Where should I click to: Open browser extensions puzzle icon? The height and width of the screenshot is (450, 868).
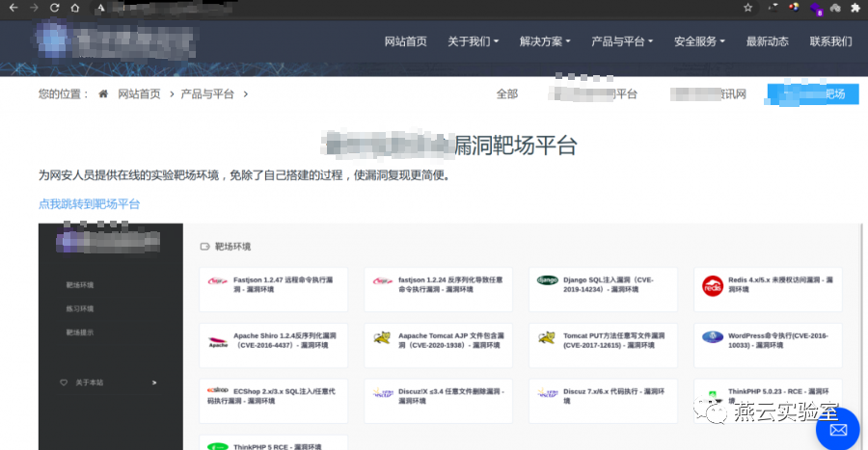tap(855, 8)
